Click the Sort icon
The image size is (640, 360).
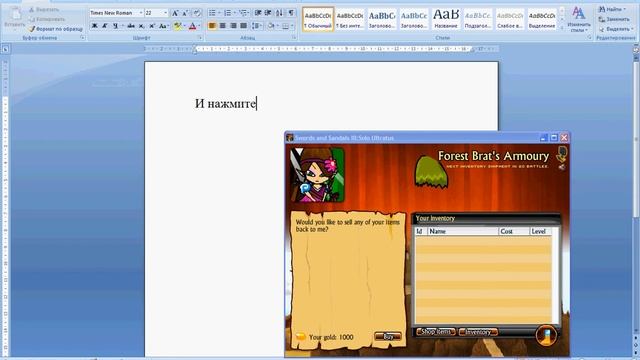279,13
